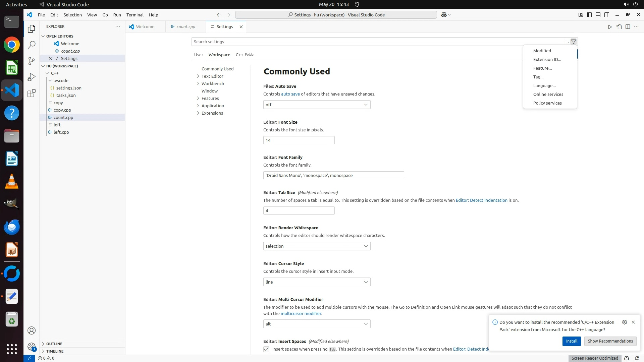
Task: Select Modified from the filter menu
Action: (x=542, y=51)
